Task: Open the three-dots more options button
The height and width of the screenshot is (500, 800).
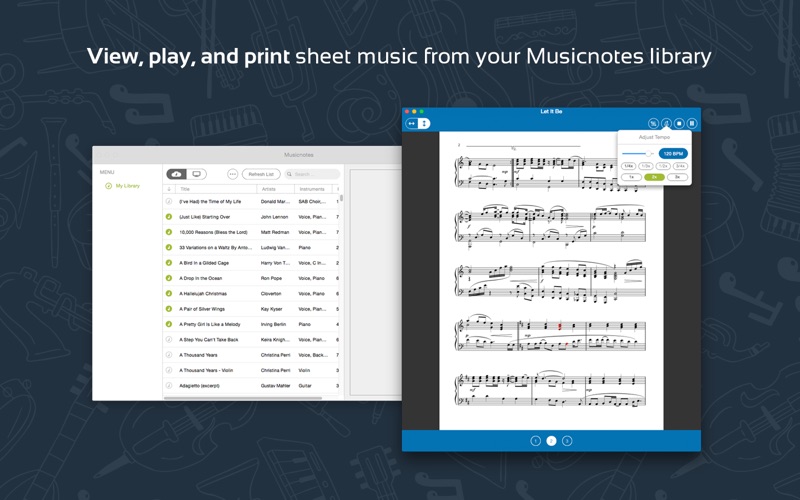Action: (232, 174)
